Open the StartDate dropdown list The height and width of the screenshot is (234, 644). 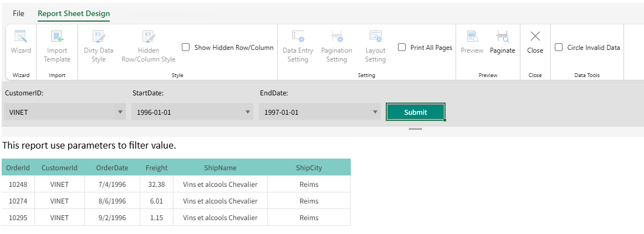248,112
